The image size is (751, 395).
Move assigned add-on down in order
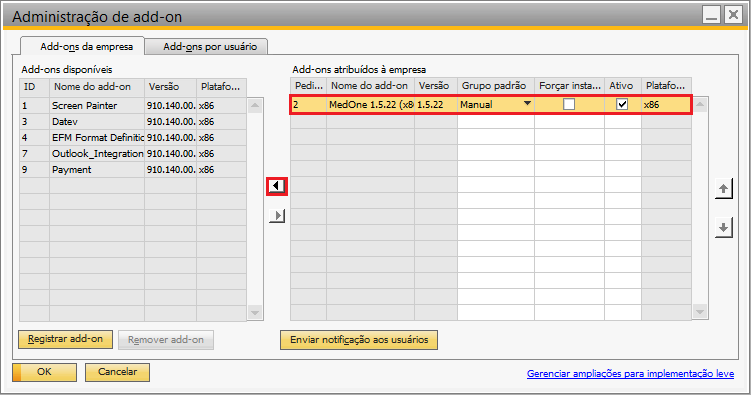pos(723,227)
